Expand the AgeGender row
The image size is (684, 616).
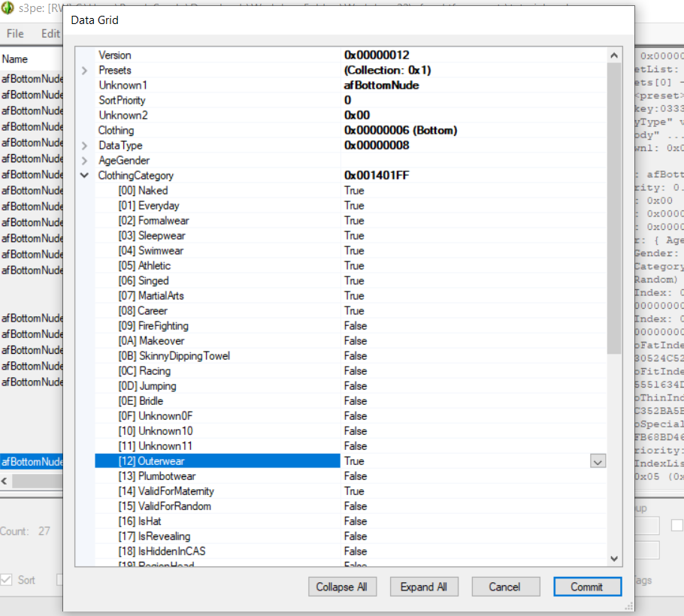click(x=85, y=161)
